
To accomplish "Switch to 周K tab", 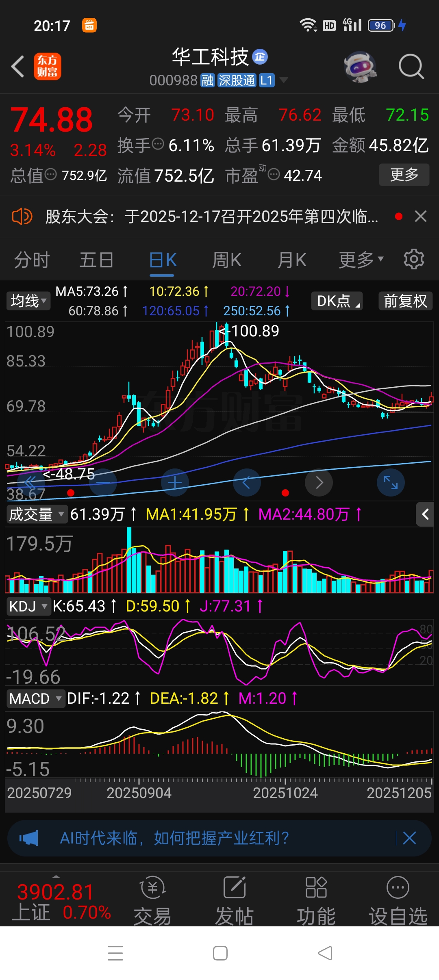I will click(227, 260).
